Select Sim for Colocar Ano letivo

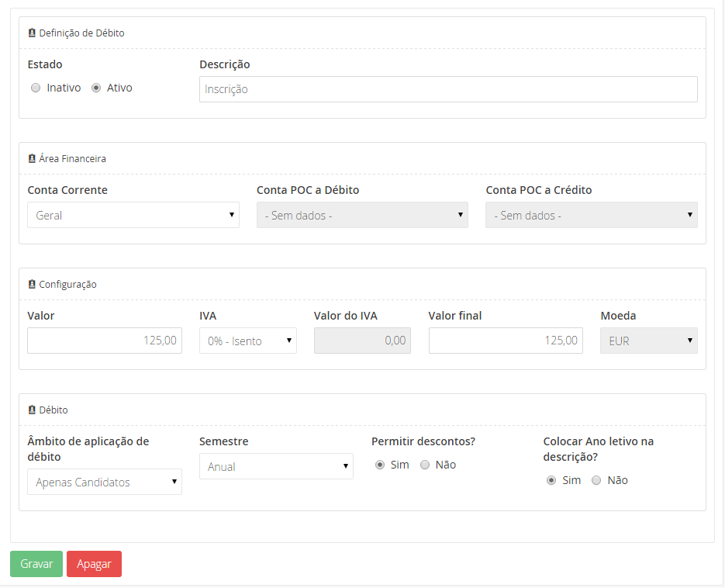(x=551, y=481)
